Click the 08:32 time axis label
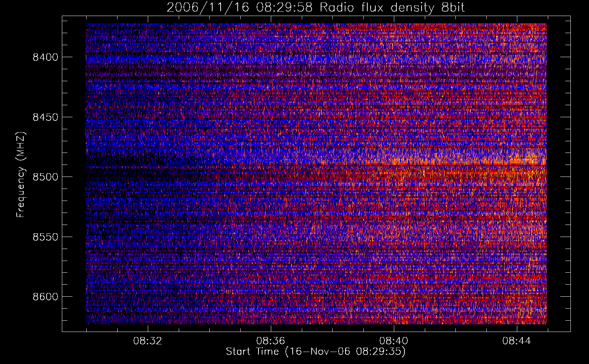This screenshot has width=589, height=364. pos(147,341)
